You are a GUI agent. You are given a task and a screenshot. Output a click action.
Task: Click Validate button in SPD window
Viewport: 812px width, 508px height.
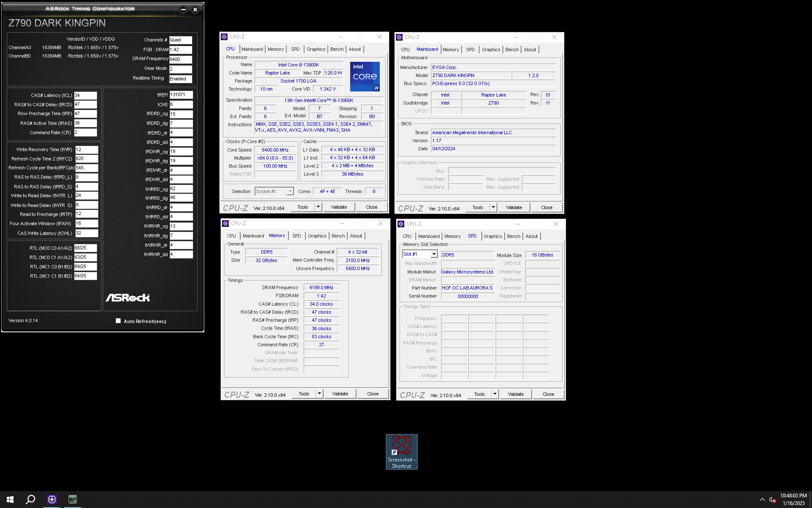click(516, 394)
